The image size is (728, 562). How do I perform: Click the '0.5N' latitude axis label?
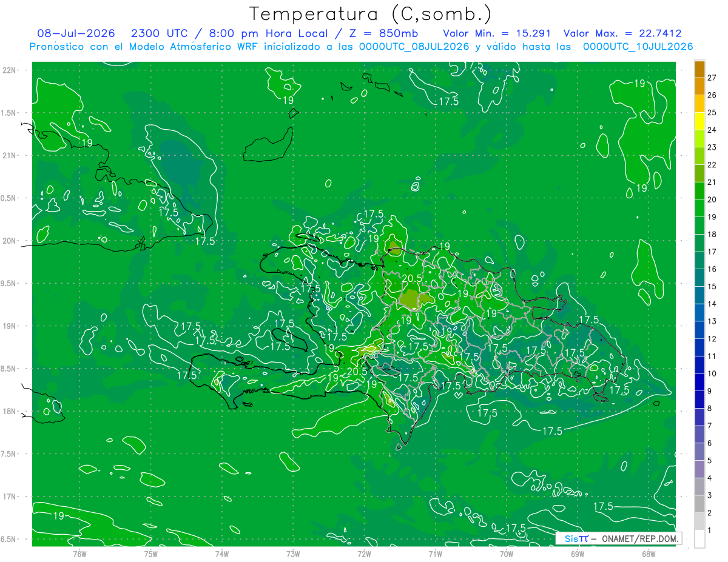(8, 198)
